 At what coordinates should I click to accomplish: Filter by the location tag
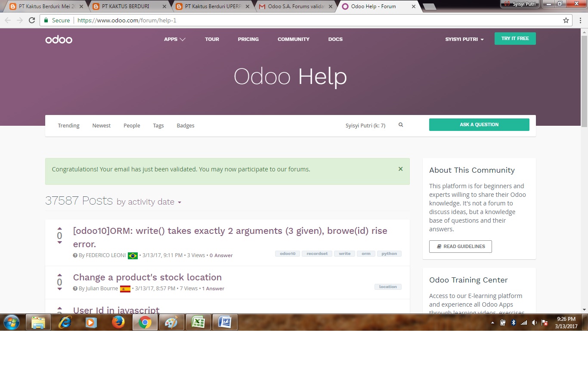pyautogui.click(x=388, y=287)
